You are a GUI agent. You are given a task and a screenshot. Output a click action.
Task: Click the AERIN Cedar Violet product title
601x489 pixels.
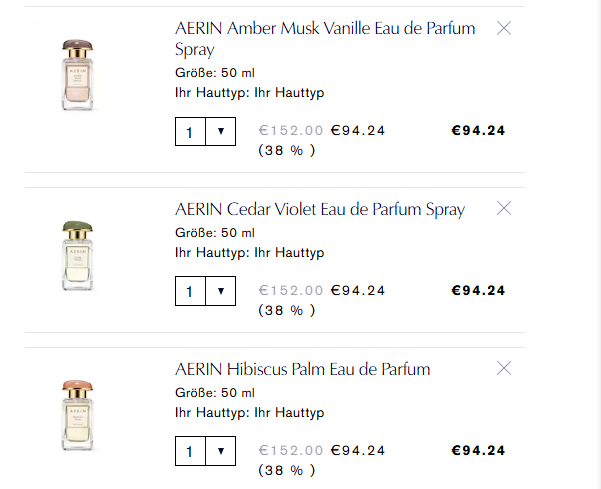coord(319,209)
